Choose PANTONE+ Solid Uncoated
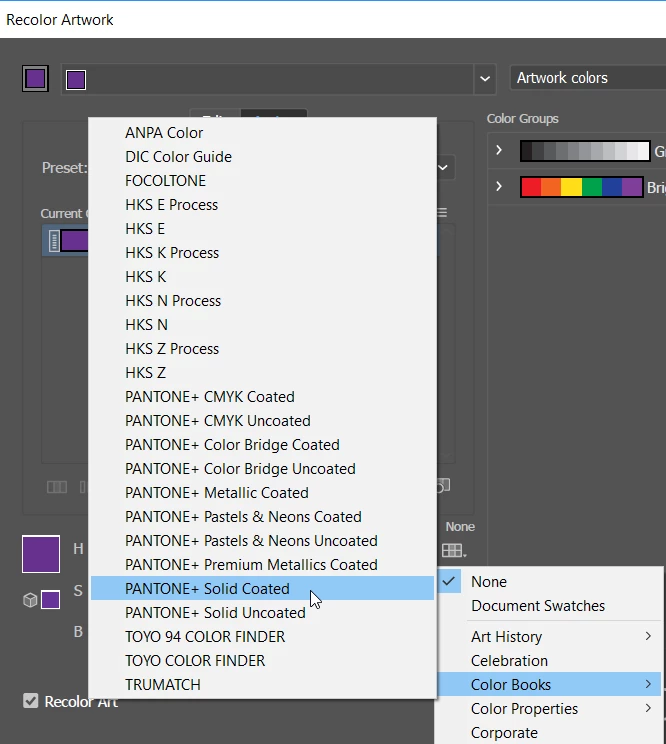 click(262, 613)
